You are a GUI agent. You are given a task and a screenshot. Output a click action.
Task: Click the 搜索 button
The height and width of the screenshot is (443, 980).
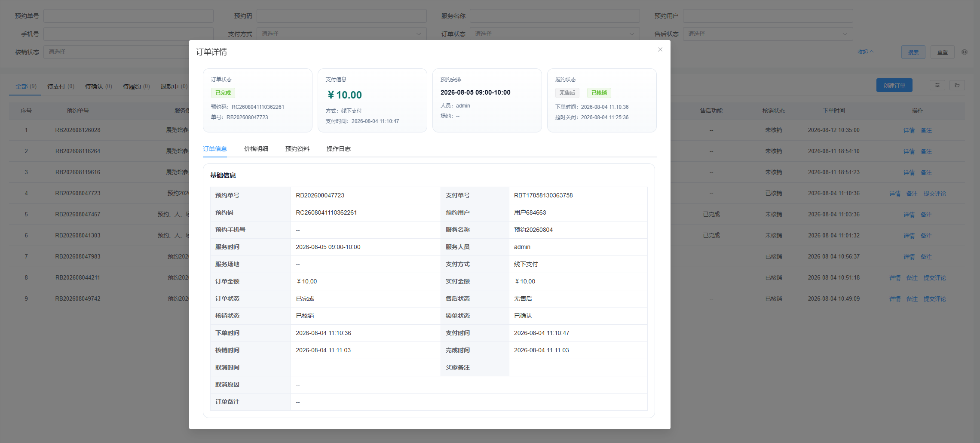coord(913,52)
